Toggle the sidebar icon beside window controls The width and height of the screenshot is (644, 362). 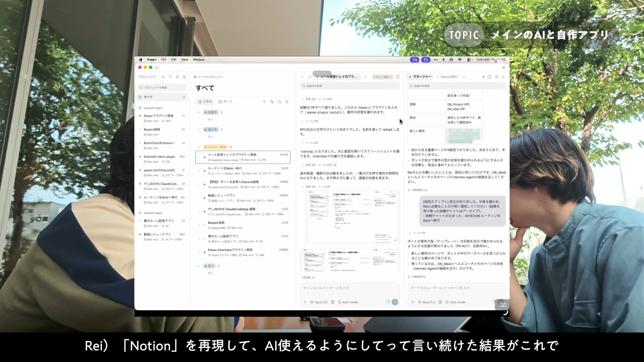click(x=157, y=68)
